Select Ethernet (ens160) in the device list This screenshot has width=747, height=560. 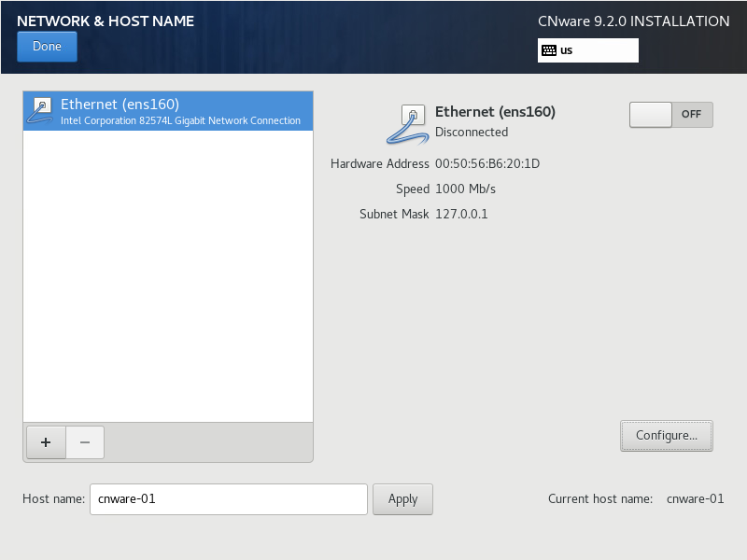168,111
